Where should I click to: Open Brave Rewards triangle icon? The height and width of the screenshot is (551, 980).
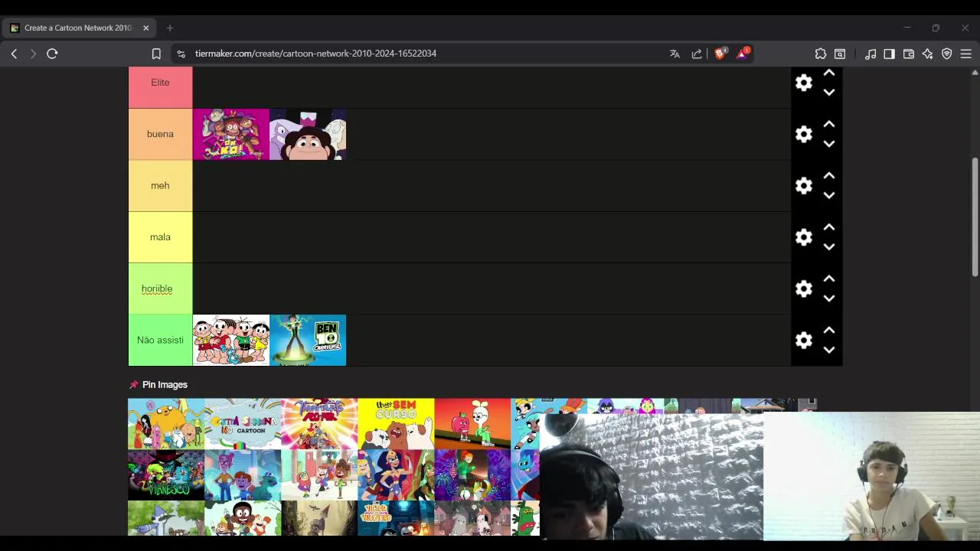click(742, 54)
